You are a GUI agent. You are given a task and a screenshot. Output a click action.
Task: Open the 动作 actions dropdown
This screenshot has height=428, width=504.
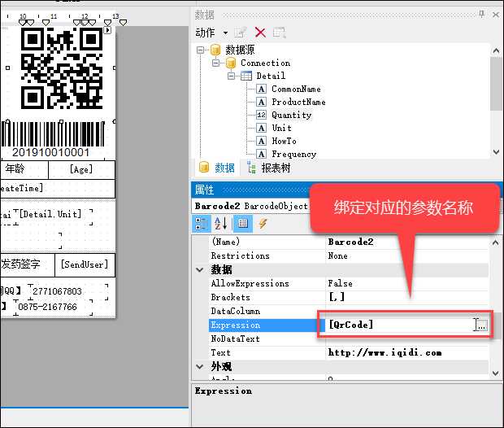click(x=225, y=33)
